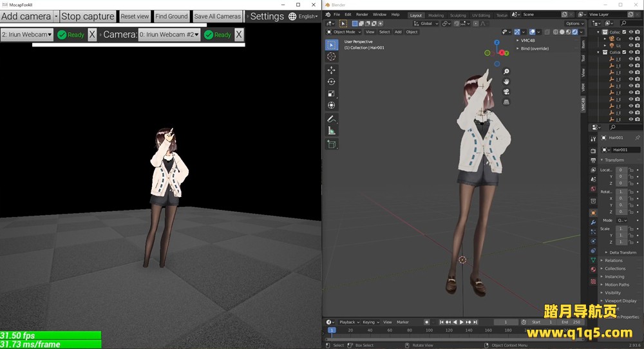
Task: Toggle the lock on Location X
Action: (630, 170)
